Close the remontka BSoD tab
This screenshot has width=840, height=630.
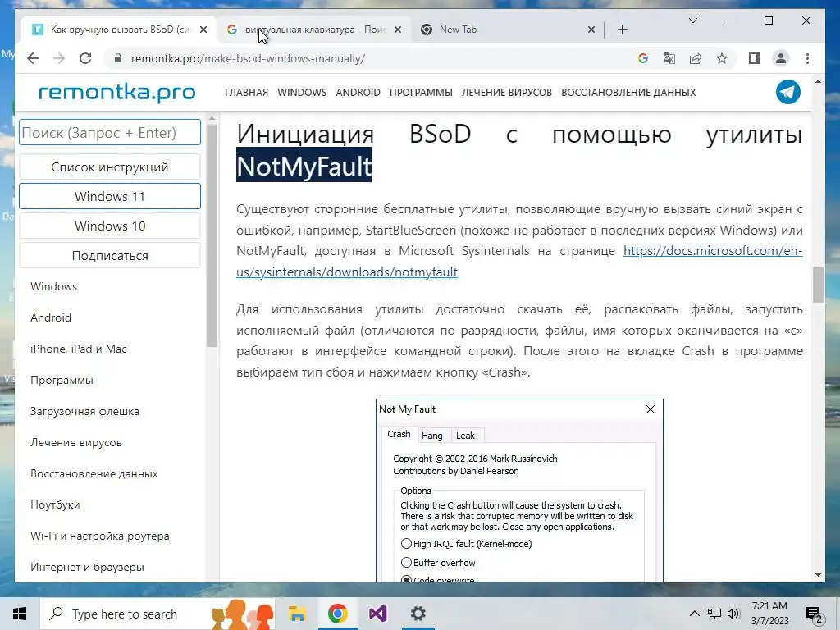[203, 30]
